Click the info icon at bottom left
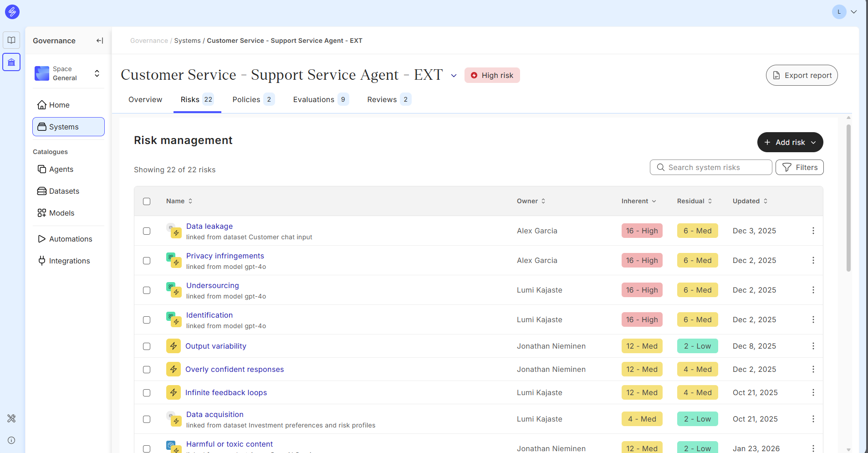Image resolution: width=868 pixels, height=453 pixels. 11,440
